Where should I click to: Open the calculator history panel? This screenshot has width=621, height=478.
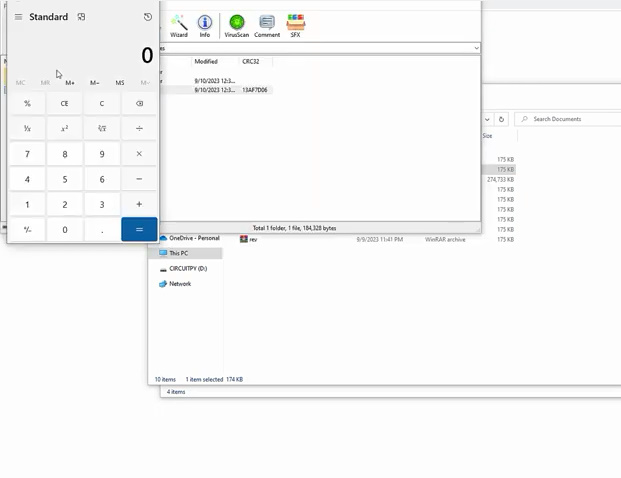pyautogui.click(x=148, y=17)
